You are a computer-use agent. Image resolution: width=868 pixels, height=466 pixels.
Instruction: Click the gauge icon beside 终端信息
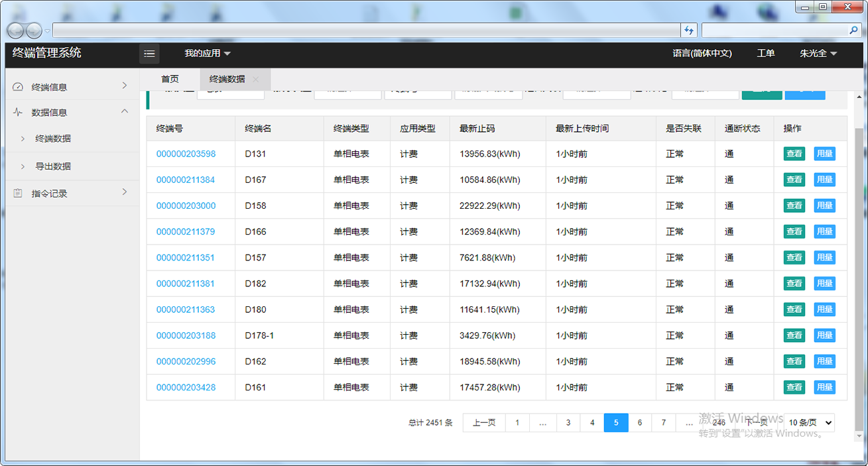pyautogui.click(x=18, y=87)
